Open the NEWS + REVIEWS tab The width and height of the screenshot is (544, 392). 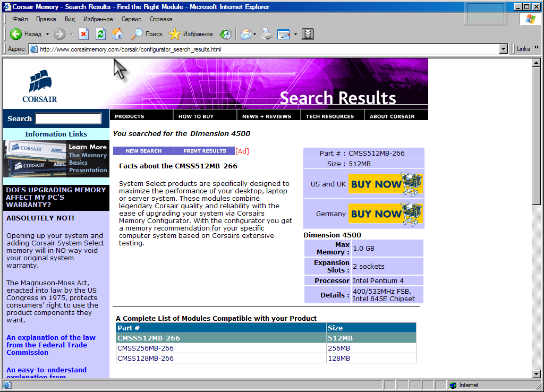(269, 116)
